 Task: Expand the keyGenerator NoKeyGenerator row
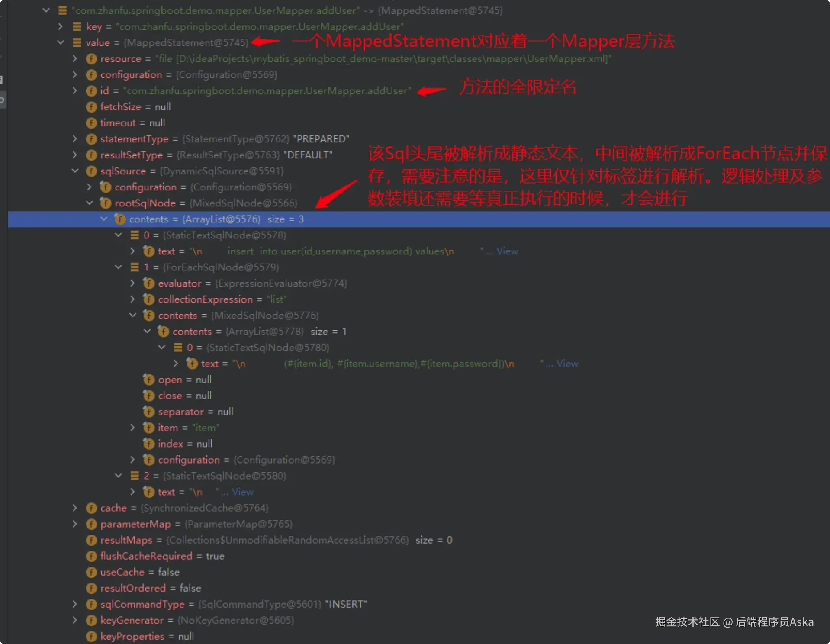(75, 620)
